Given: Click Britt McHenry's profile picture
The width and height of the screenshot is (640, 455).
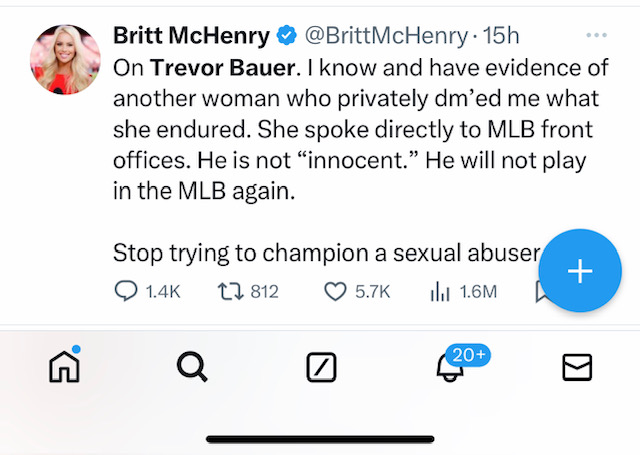Looking at the screenshot, I should pos(66,58).
